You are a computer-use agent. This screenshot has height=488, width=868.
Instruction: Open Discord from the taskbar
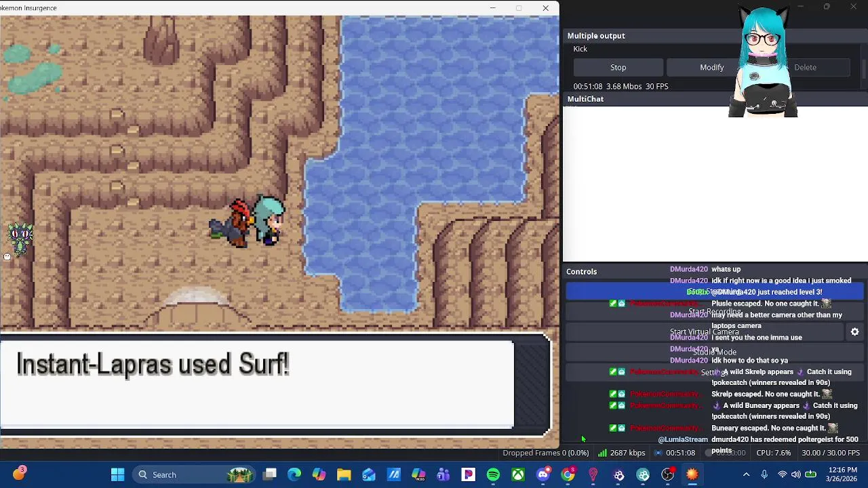point(543,474)
